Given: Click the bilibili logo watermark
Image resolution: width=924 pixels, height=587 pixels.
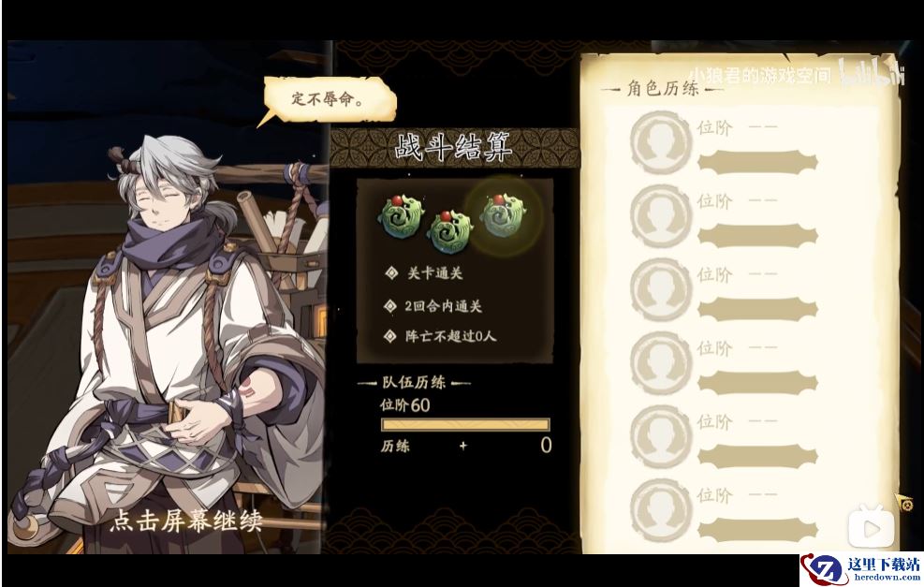Looking at the screenshot, I should click(x=871, y=72).
